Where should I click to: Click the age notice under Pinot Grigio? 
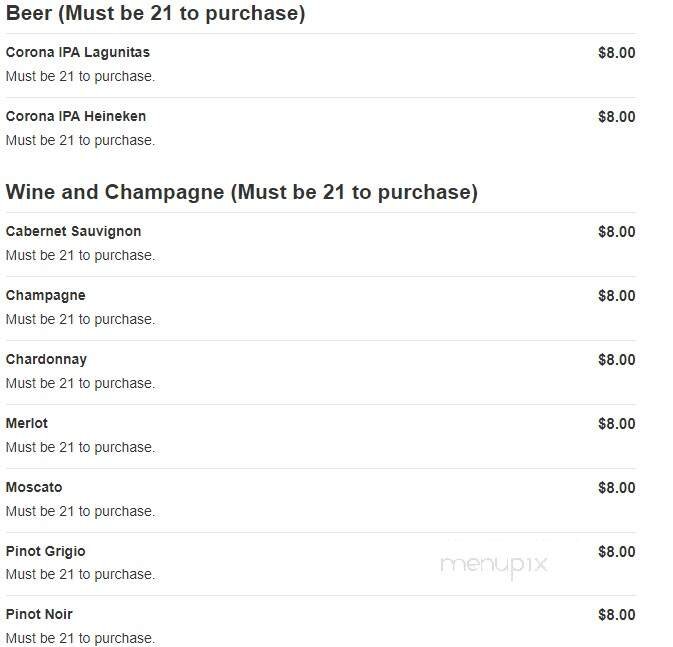click(x=80, y=574)
